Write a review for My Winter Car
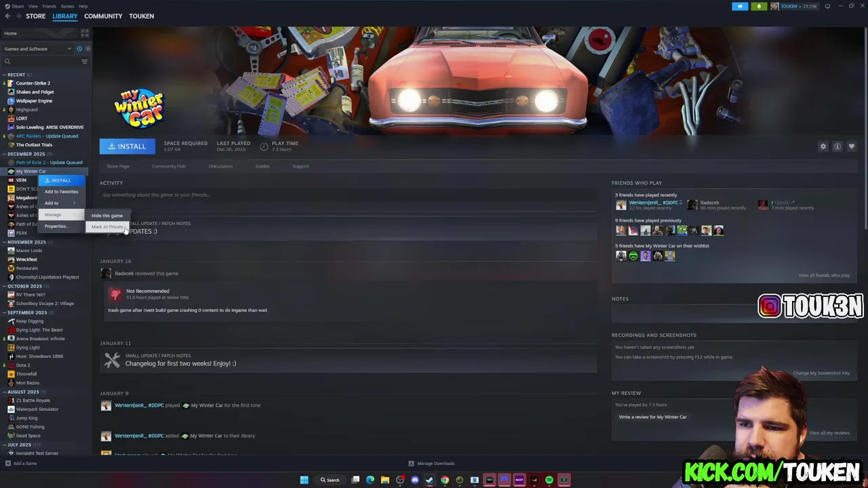The width and height of the screenshot is (868, 488). [652, 417]
